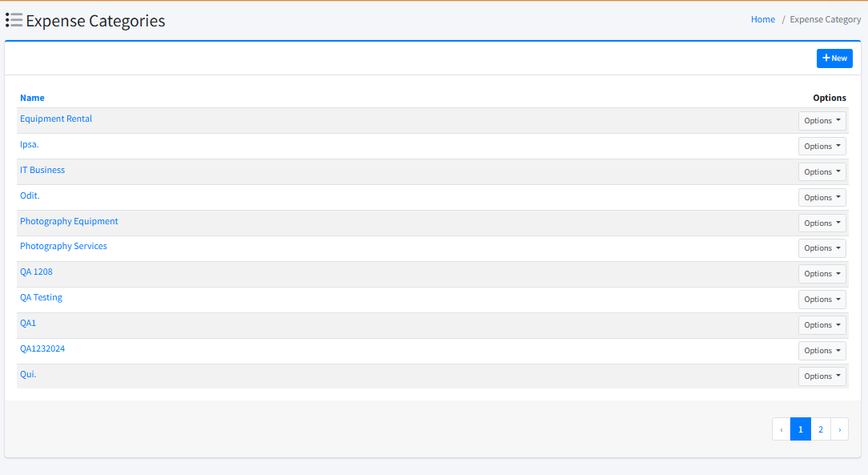Open Options dropdown for Qui. row
Image resolution: width=868 pixels, height=475 pixels.
[x=822, y=376]
